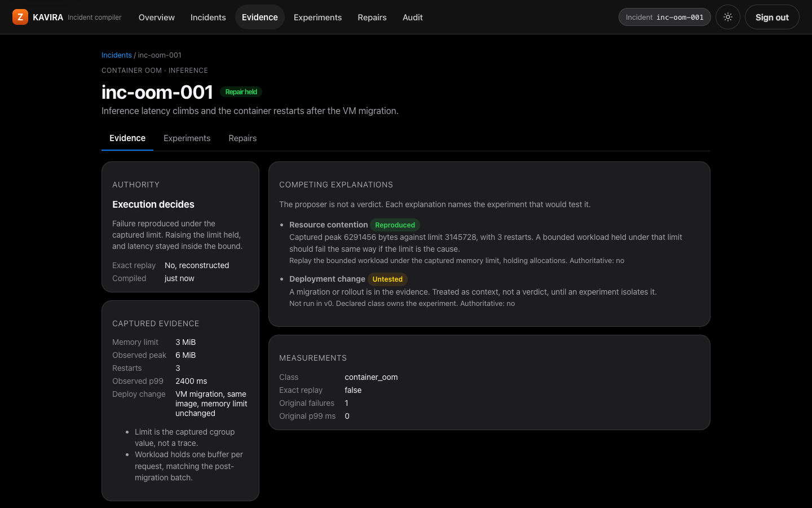Switch to the Experiments sub-tab

[x=187, y=138]
